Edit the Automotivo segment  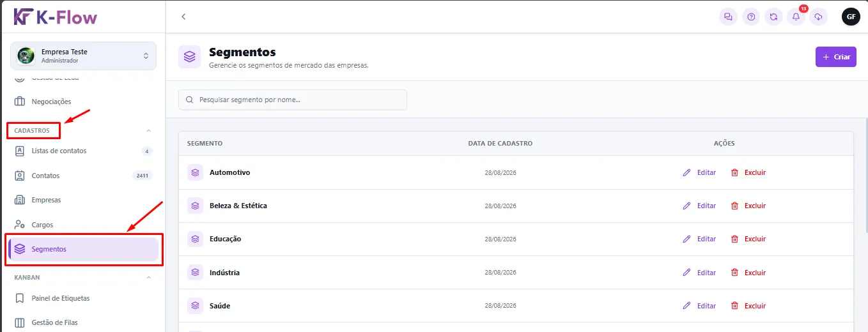(699, 172)
